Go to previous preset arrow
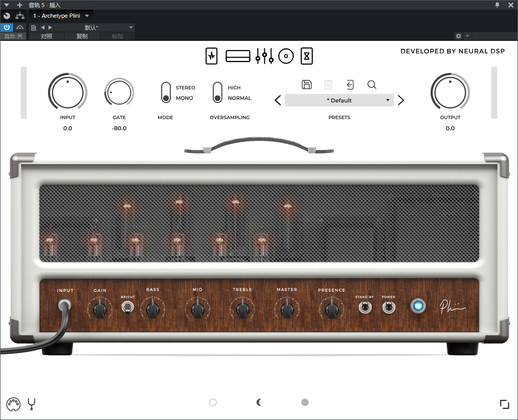Screen dimensions: 518x420 (x=278, y=100)
